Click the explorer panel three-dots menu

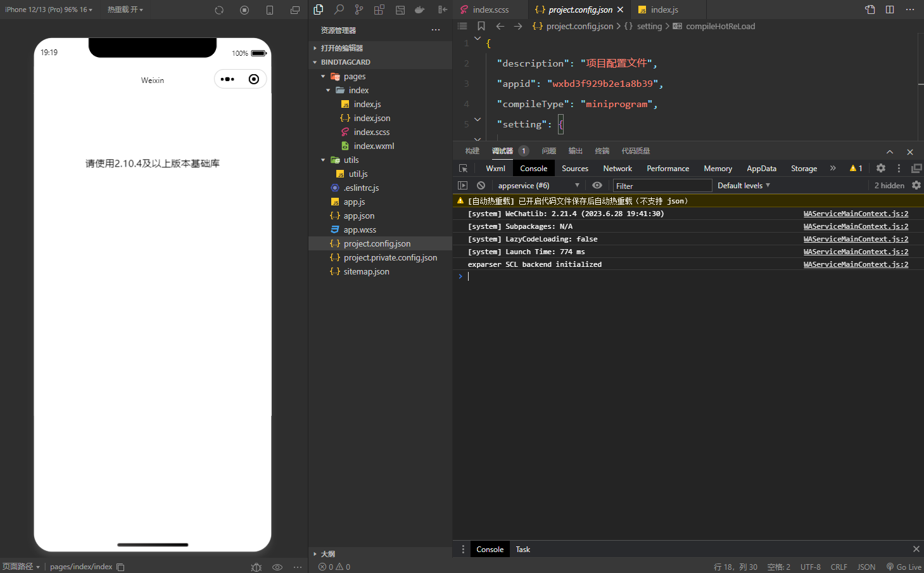point(436,30)
